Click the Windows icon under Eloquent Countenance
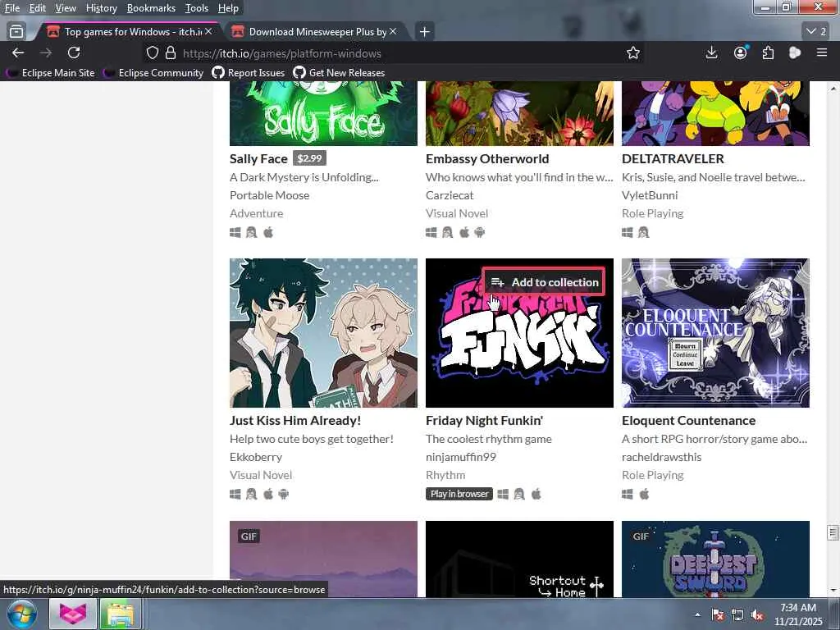This screenshot has width=840, height=630. [x=628, y=494]
